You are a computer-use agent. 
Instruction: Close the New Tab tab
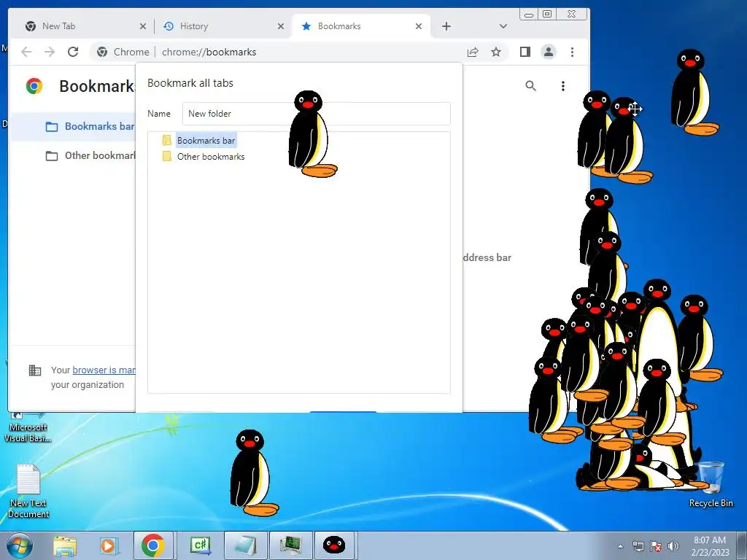142,27
